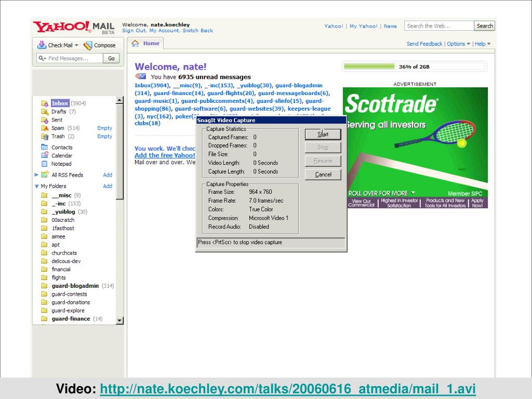Click the unread messages envelope icon
532x399 pixels.
140,76
